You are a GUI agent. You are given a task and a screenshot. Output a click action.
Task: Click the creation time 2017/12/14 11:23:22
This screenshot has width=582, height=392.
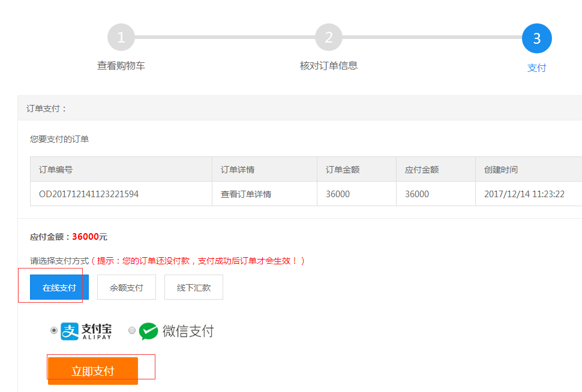524,194
